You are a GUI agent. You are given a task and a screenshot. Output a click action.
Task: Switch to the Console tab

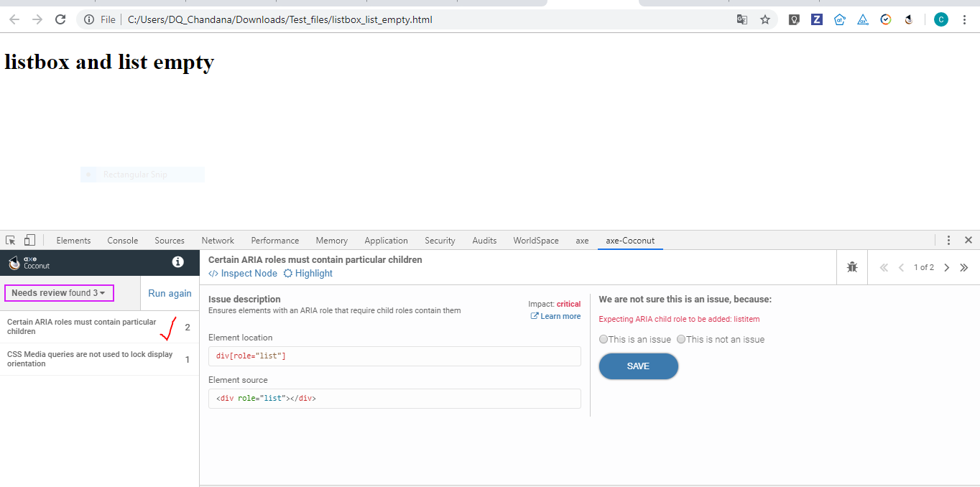(x=122, y=240)
